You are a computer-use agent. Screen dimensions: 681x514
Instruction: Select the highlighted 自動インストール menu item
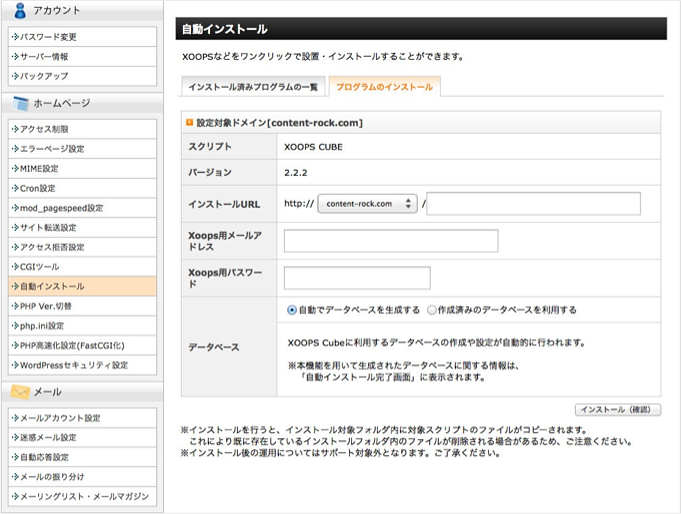[83, 286]
